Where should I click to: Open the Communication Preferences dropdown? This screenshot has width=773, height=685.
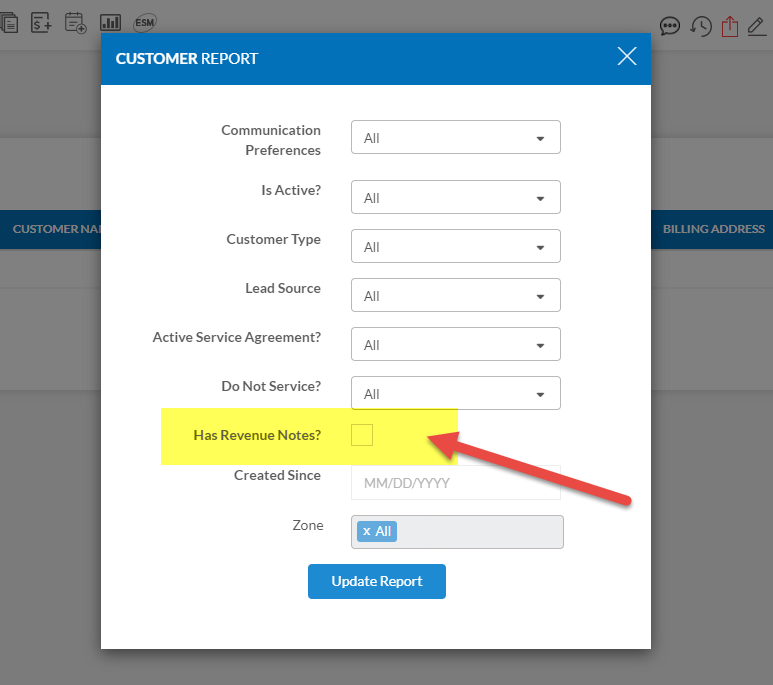coord(455,138)
